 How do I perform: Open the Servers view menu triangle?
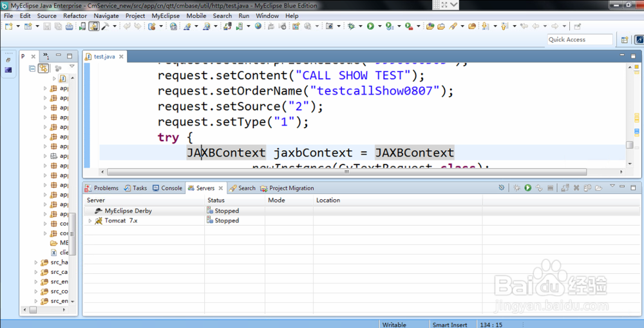(612, 186)
